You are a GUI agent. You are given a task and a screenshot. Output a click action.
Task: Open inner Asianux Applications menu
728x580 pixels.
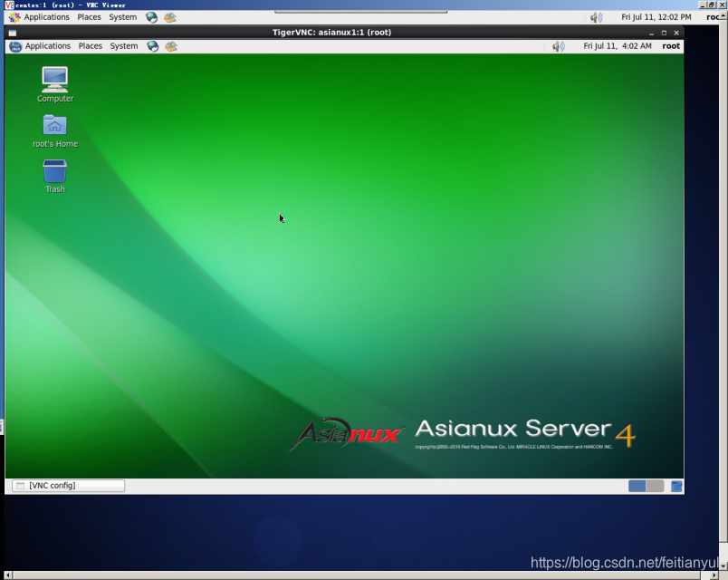[47, 46]
